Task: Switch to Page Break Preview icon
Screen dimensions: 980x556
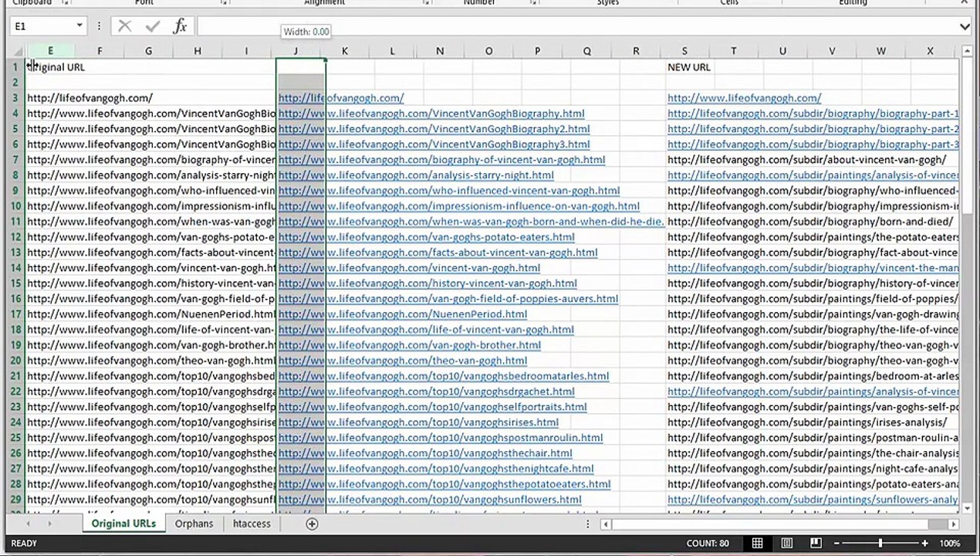Action: point(816,544)
